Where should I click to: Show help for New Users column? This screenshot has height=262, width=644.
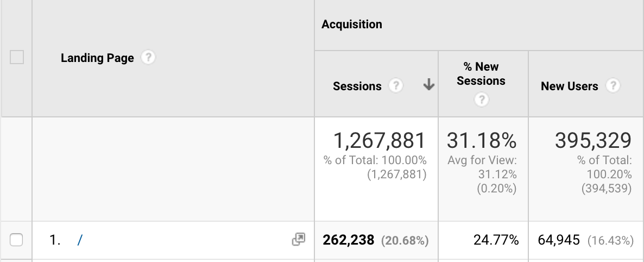pos(613,86)
